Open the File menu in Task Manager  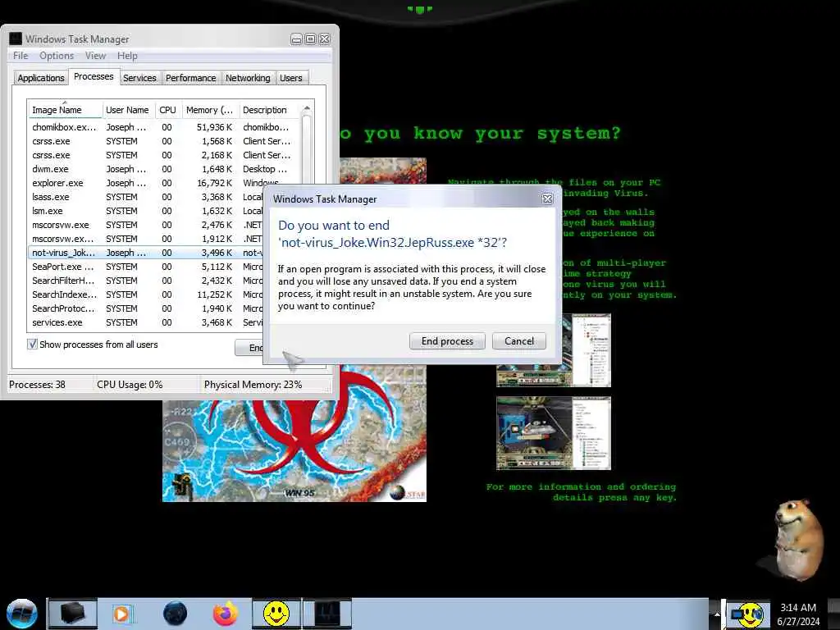pos(21,56)
